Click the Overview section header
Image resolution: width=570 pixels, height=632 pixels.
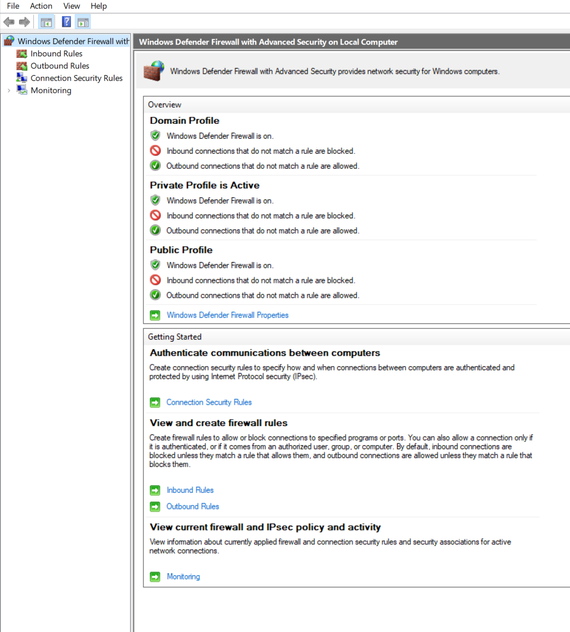click(x=164, y=105)
